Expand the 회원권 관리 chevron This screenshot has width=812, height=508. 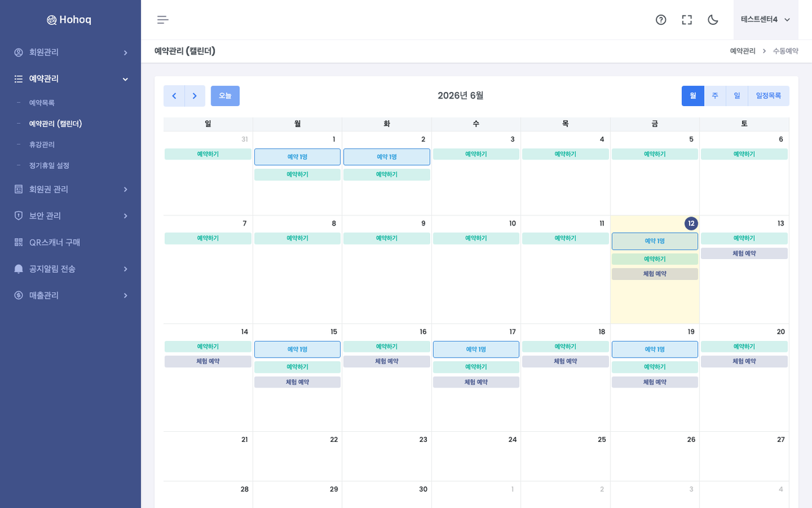point(125,189)
